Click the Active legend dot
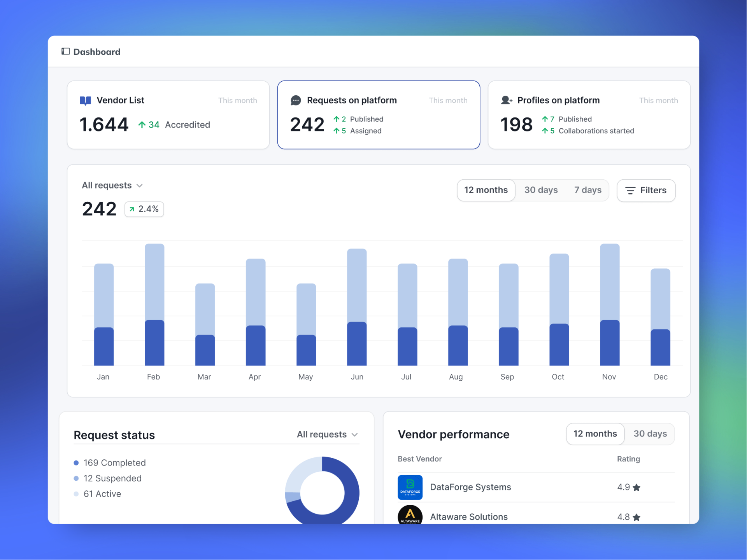The height and width of the screenshot is (560, 747). pyautogui.click(x=76, y=494)
